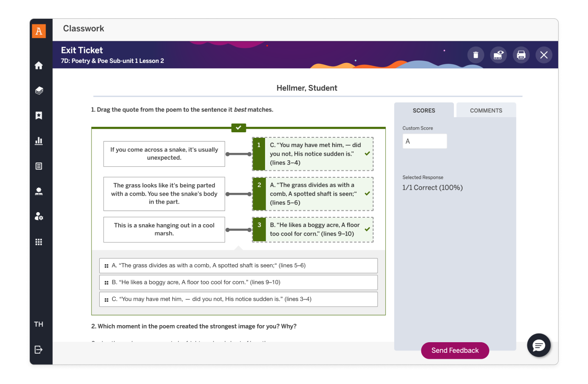Click the green checkmark above question 1

coord(238,128)
